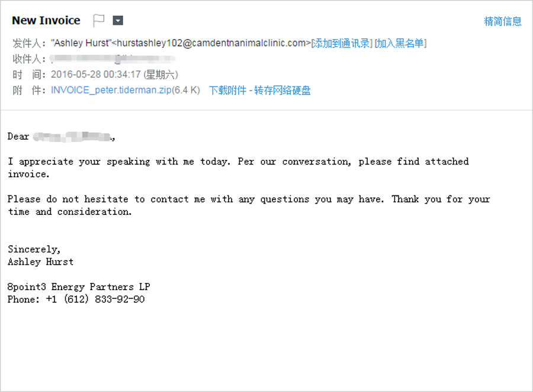Click the 精简信息 link
This screenshot has width=533, height=392.
click(x=503, y=21)
